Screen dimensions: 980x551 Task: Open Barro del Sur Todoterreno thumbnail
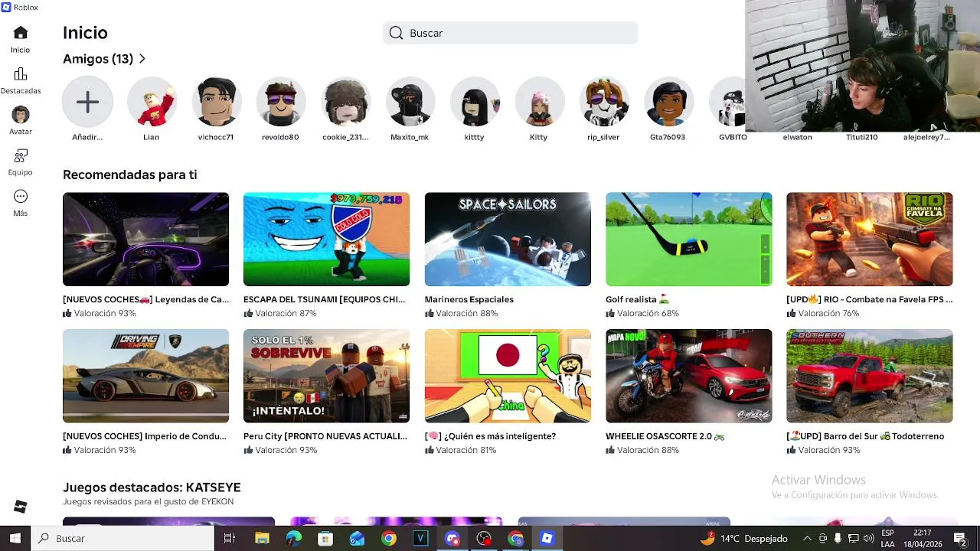click(x=870, y=376)
